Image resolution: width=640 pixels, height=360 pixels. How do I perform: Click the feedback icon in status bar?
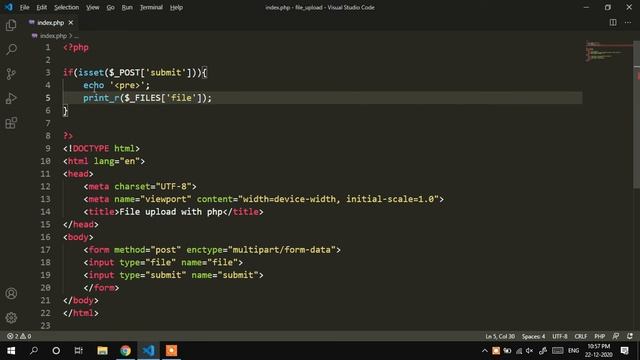coord(616,336)
